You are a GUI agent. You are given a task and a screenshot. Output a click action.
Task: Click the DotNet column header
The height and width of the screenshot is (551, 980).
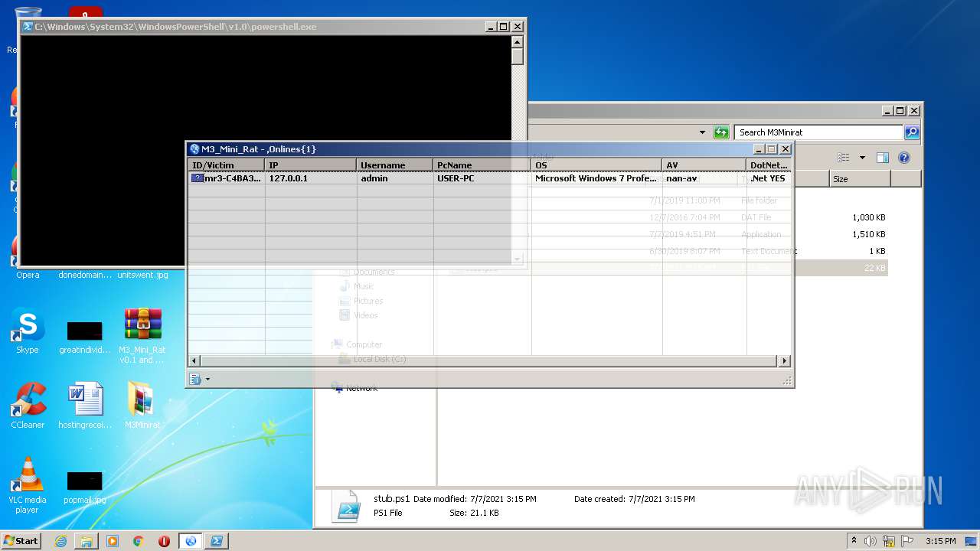(x=769, y=165)
